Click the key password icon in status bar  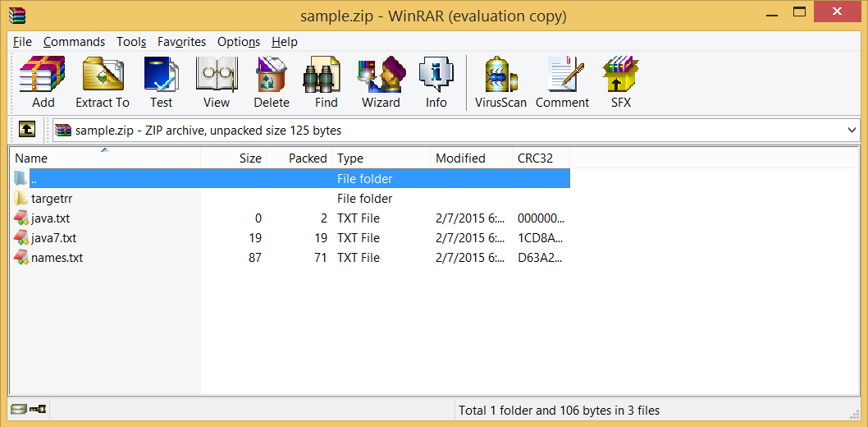coord(37,409)
